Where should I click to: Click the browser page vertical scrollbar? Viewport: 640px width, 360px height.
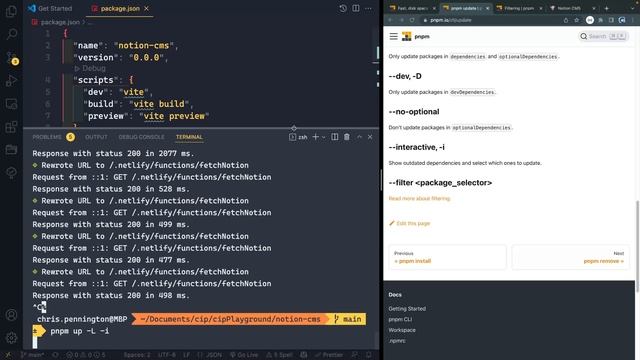637,246
